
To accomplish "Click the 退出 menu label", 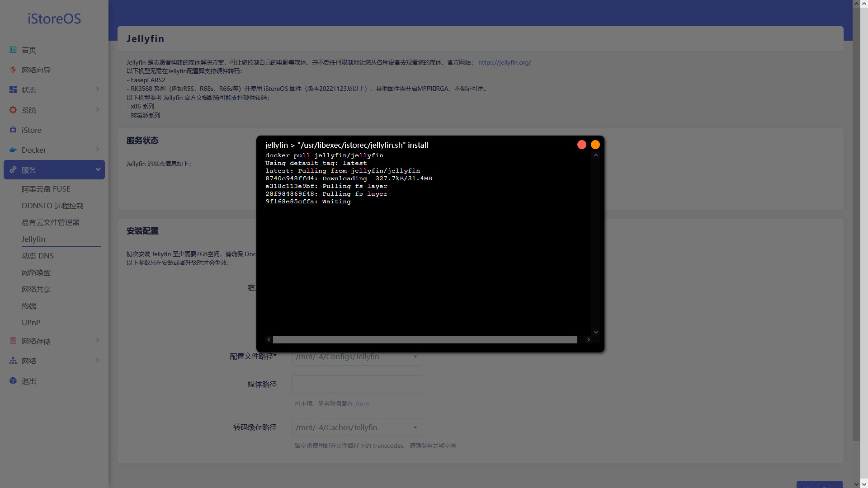I will 29,381.
